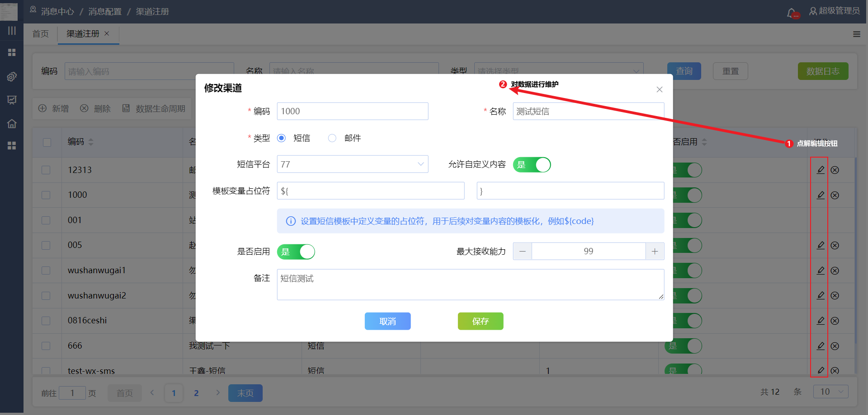Open the 类型 filter dropdown

click(x=559, y=71)
